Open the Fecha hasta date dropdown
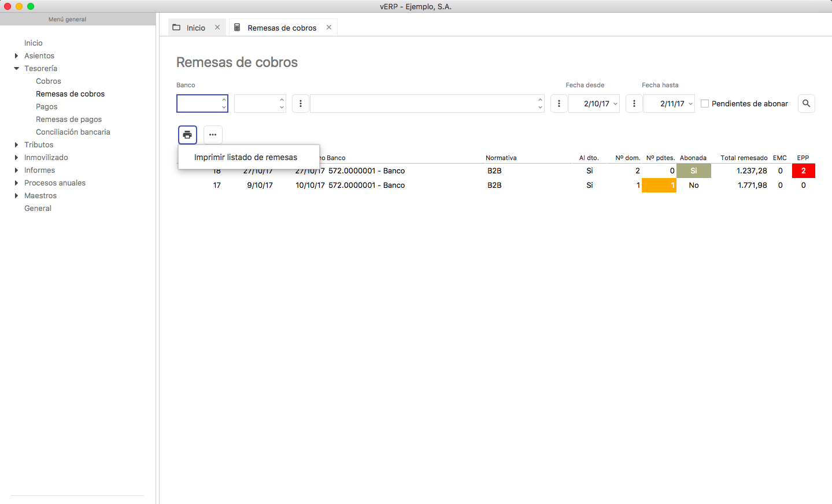The image size is (832, 504). [x=690, y=104]
